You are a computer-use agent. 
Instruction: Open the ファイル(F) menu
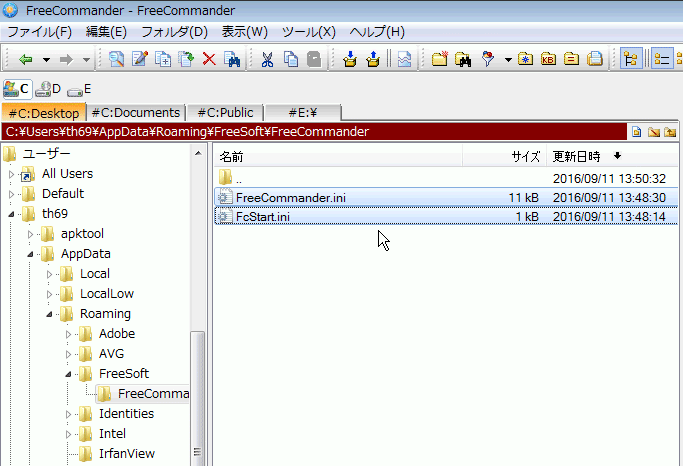(40, 32)
